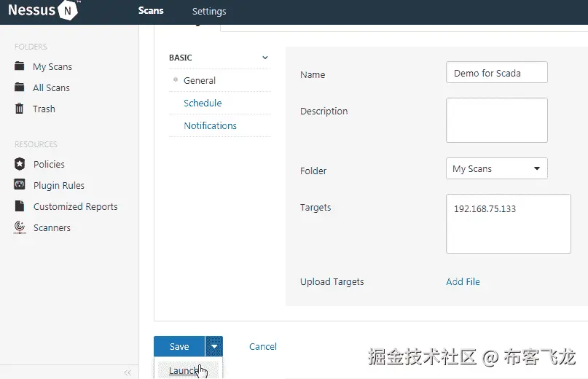Viewport: 588px width, 379px height.
Task: Toggle the Save dropdown arrow
Action: [x=214, y=346]
